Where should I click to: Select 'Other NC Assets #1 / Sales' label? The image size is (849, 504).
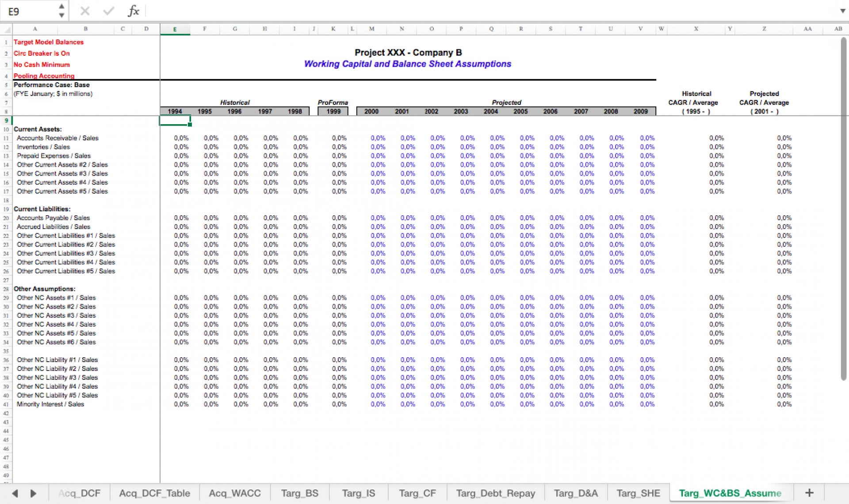pos(56,298)
